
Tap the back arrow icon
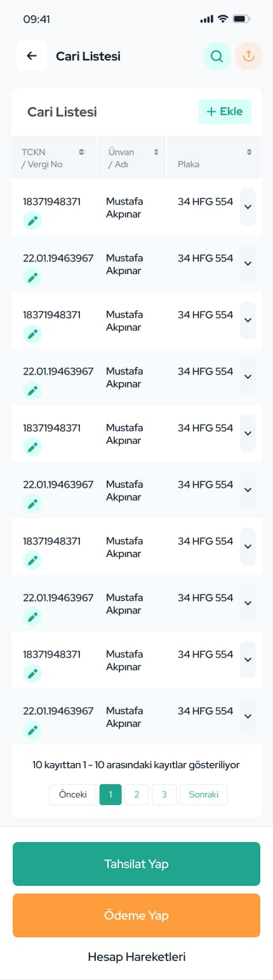[x=32, y=56]
